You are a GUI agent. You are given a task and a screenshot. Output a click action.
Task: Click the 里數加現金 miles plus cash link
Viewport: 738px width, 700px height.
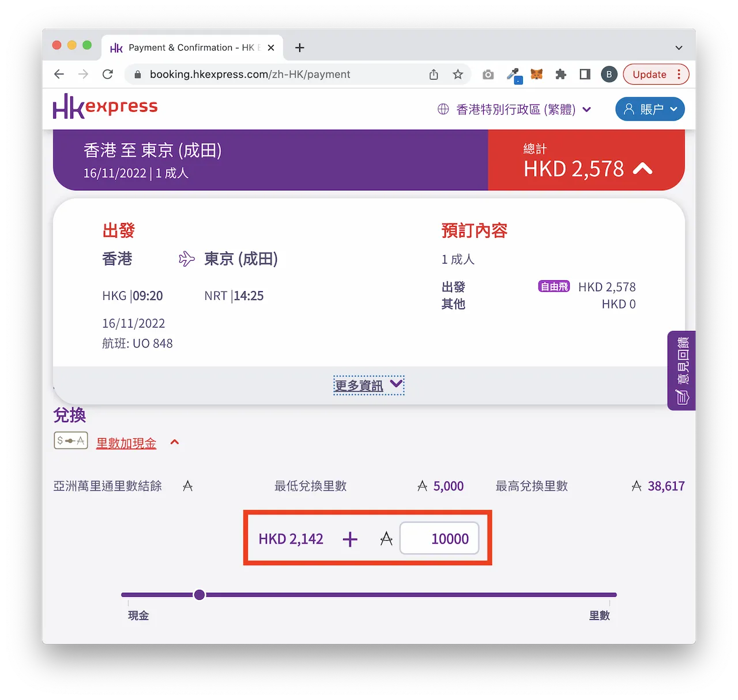click(126, 443)
